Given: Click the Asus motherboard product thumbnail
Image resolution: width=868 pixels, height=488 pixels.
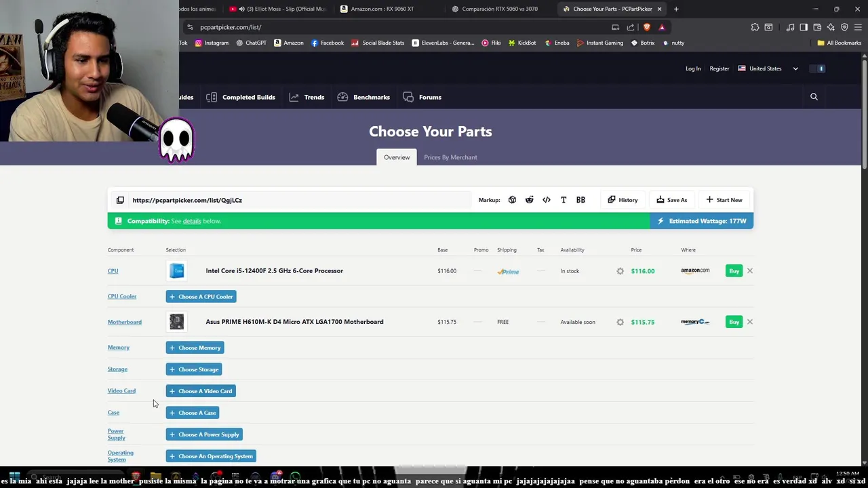Looking at the screenshot, I should [176, 322].
